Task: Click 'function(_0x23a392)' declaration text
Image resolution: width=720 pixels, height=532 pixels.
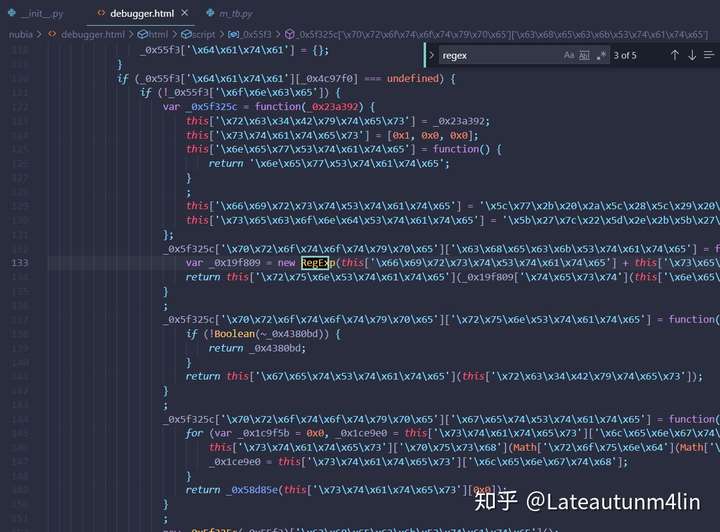Action: 309,107
